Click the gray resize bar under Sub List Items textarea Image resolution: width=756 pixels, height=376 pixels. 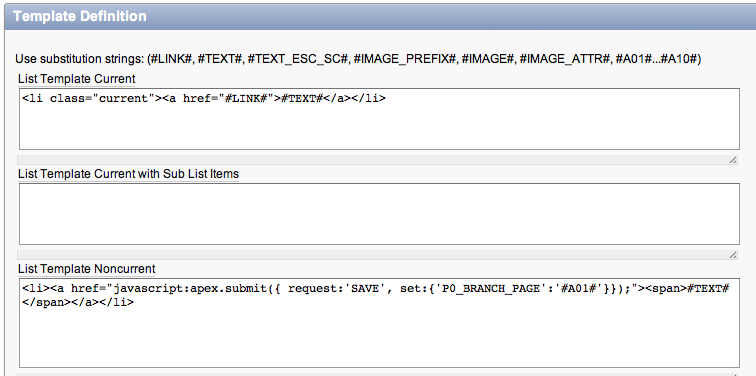point(378,255)
